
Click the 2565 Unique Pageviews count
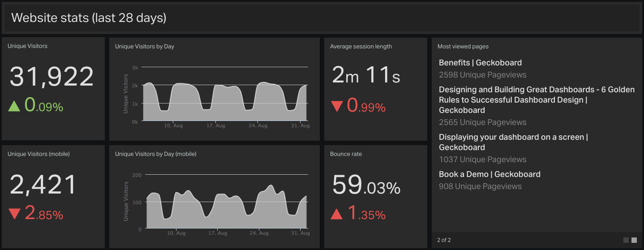[x=482, y=122]
